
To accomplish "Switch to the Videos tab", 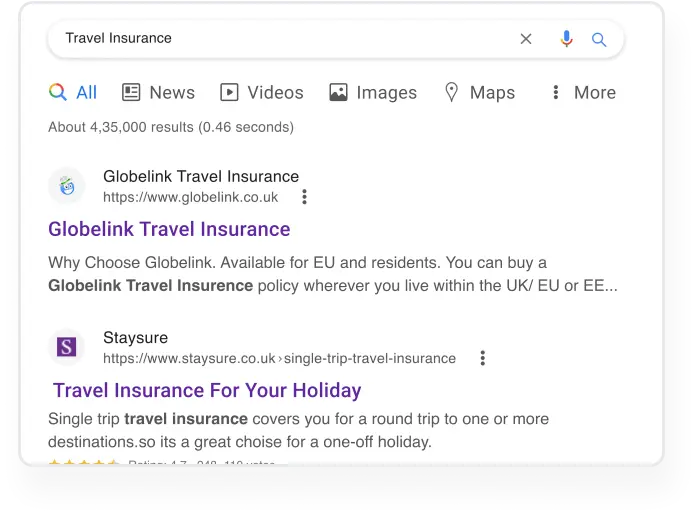I will pyautogui.click(x=261, y=93).
